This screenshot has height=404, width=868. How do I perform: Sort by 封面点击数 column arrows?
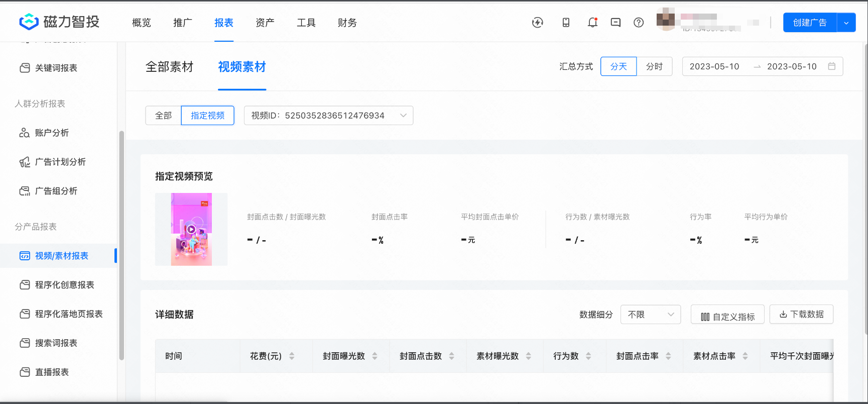point(451,356)
